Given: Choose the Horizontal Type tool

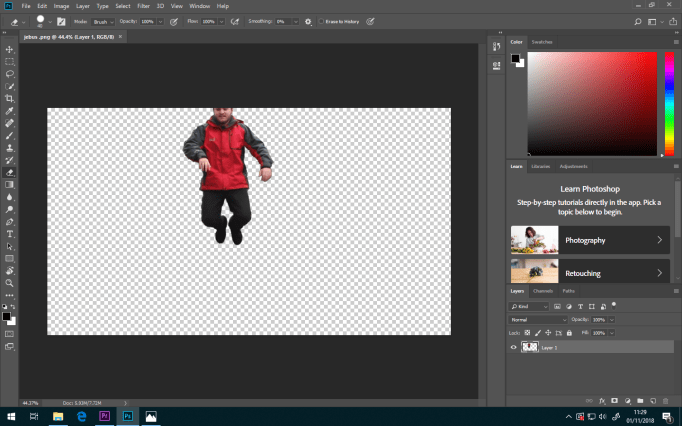Looking at the screenshot, I should coord(10,233).
